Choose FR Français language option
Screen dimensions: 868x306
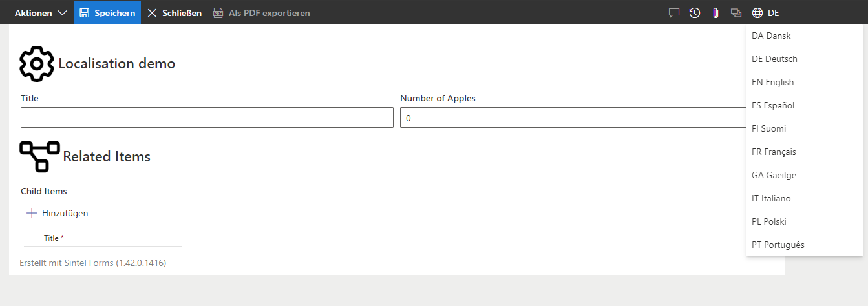tap(774, 152)
